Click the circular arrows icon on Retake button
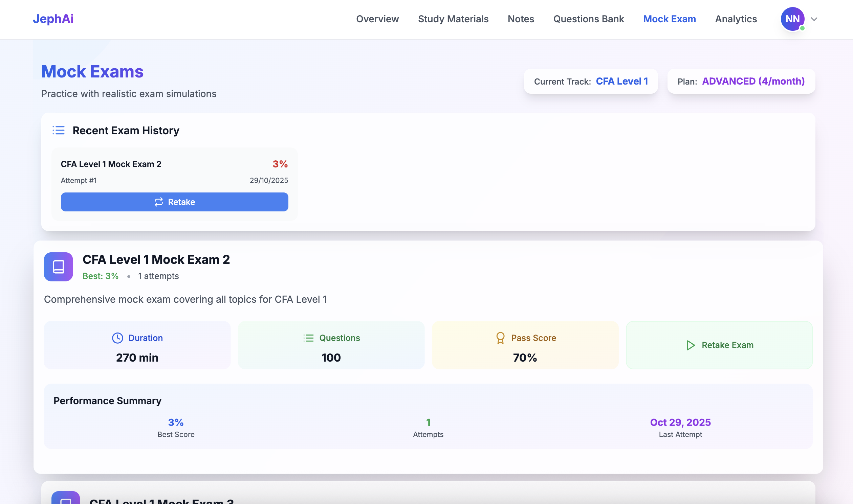853x504 pixels. 159,202
